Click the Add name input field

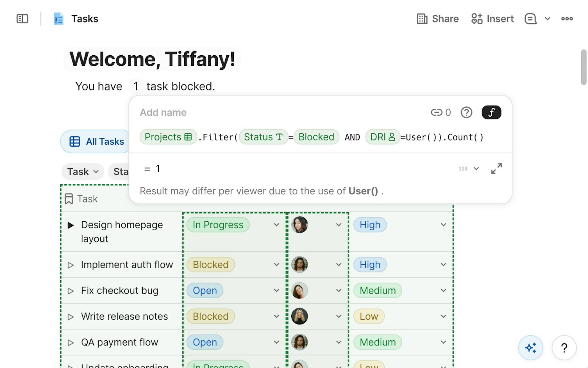point(163,112)
